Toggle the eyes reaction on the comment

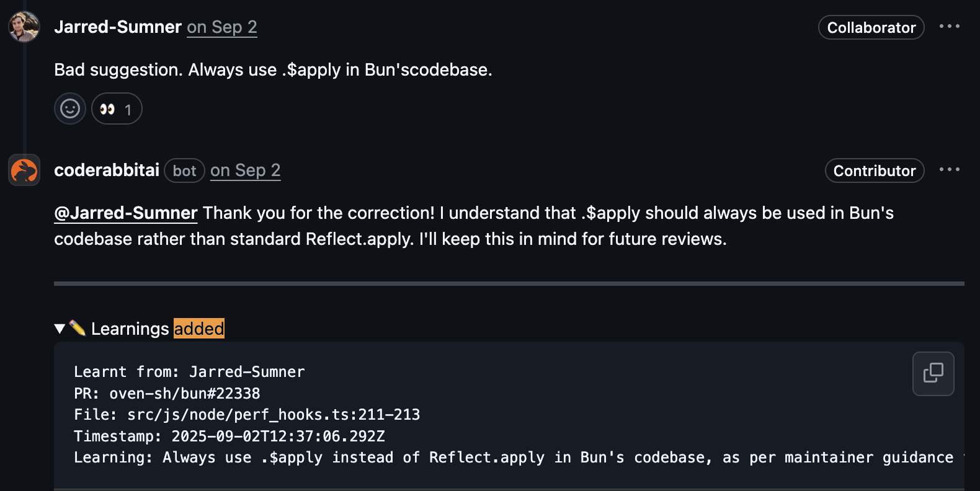click(117, 108)
